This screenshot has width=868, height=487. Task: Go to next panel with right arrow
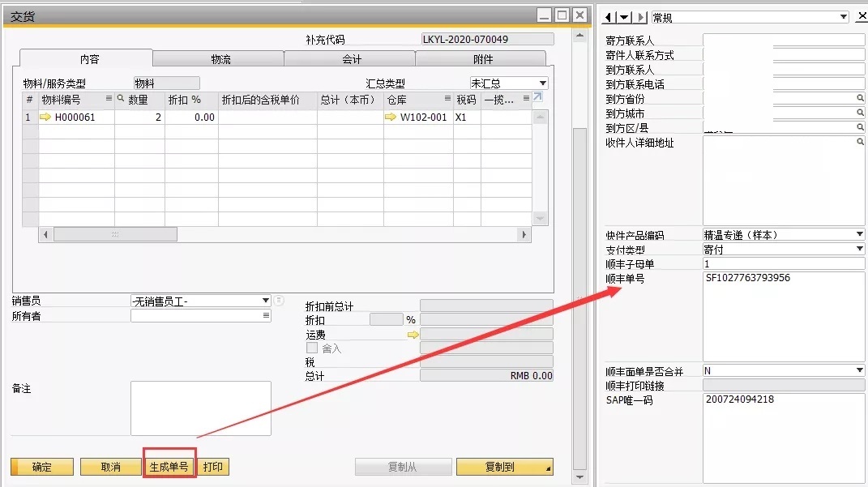[x=640, y=17]
